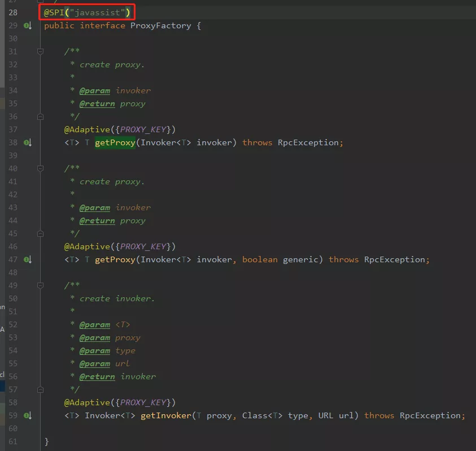Click the implementations gutter icon on line 47
Image resolution: width=476 pixels, height=451 pixels.
pos(27,259)
